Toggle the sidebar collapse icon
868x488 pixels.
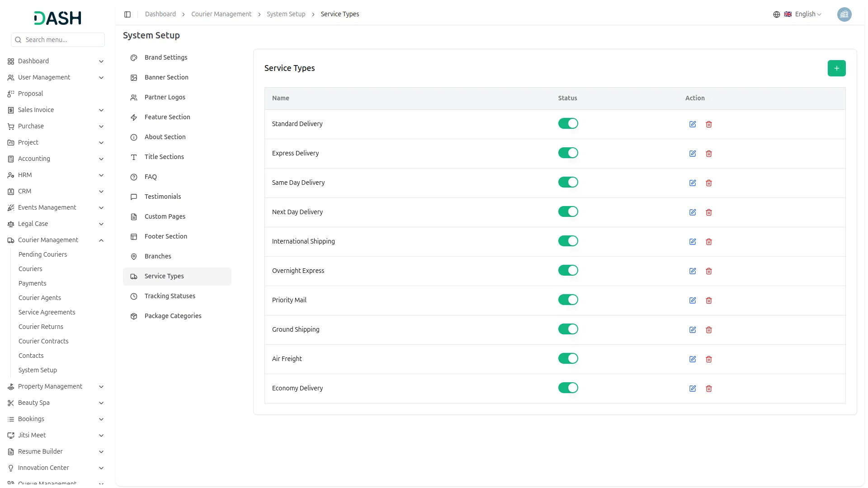point(127,14)
